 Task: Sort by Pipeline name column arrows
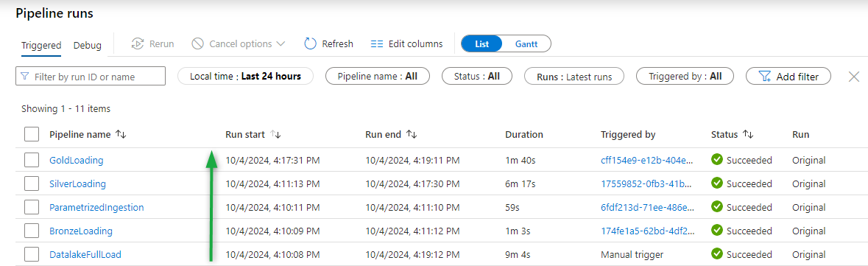coord(121,134)
